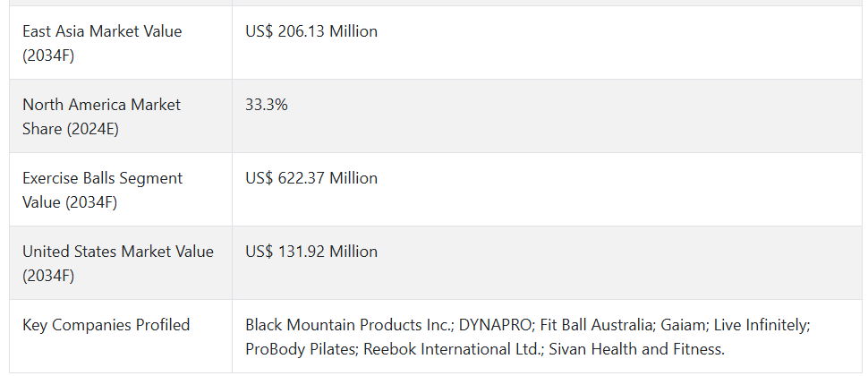Click the Sivan Health and Fitness text
This screenshot has height=376, width=868.
click(x=636, y=349)
